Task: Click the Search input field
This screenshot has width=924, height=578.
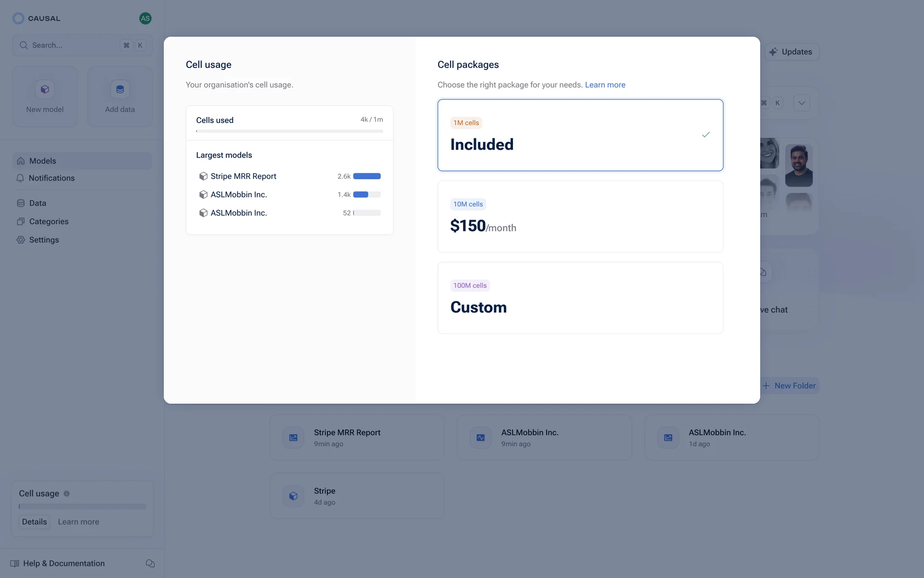Action: point(72,45)
